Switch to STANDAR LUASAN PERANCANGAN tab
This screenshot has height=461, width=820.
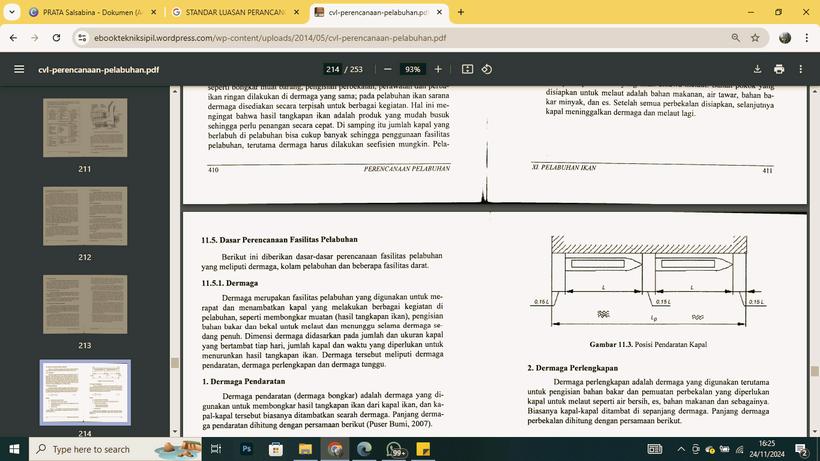(235, 12)
